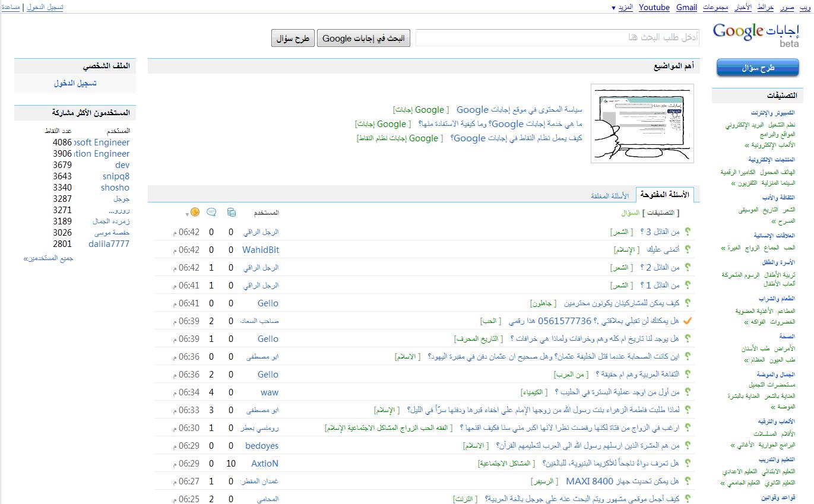Viewport: 814px width, 504px height.
Task: Click 'تسجيل الدخول' sign-in link in the top bar
Action: click(45, 7)
